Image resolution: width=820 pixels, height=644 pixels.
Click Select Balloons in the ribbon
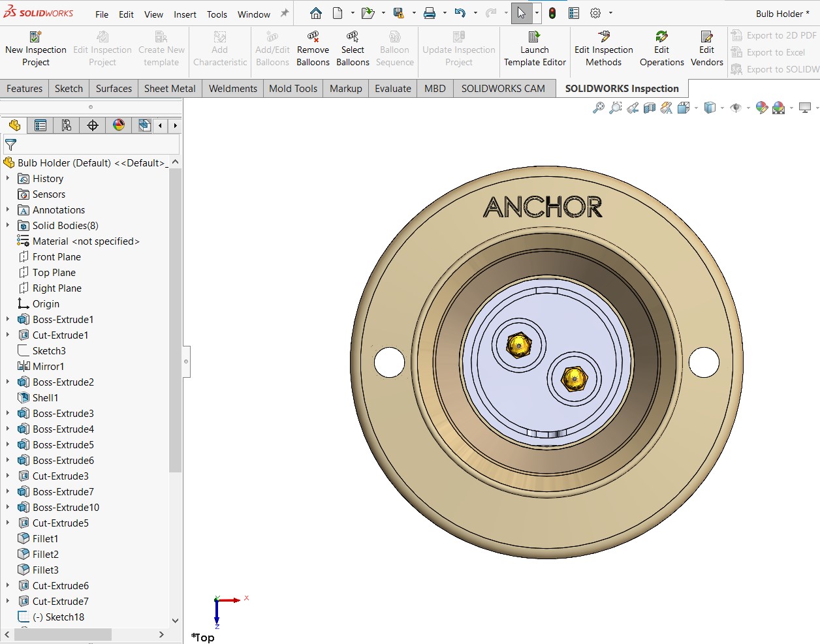[x=353, y=49]
